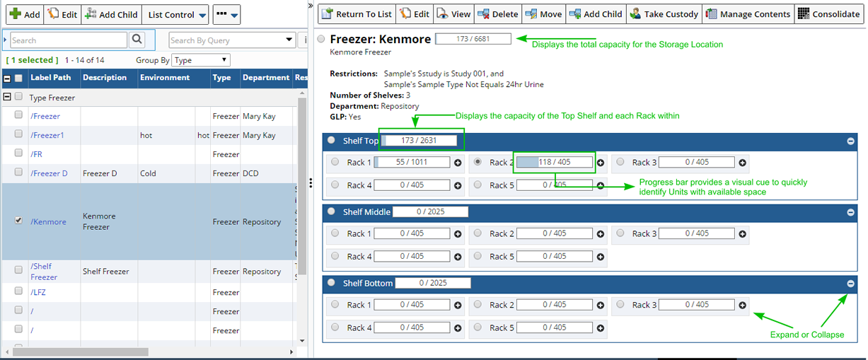This screenshot has width=868, height=360.
Task: Click the Manage Contents button
Action: click(748, 13)
